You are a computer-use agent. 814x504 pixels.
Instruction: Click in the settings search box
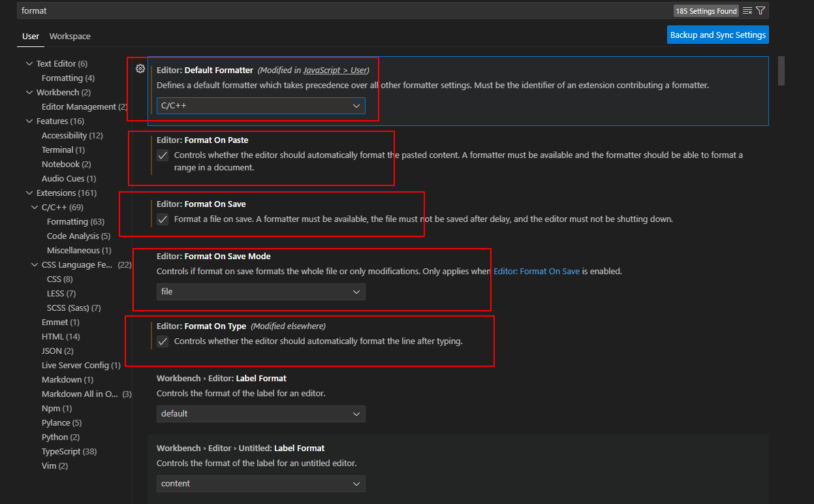point(346,10)
